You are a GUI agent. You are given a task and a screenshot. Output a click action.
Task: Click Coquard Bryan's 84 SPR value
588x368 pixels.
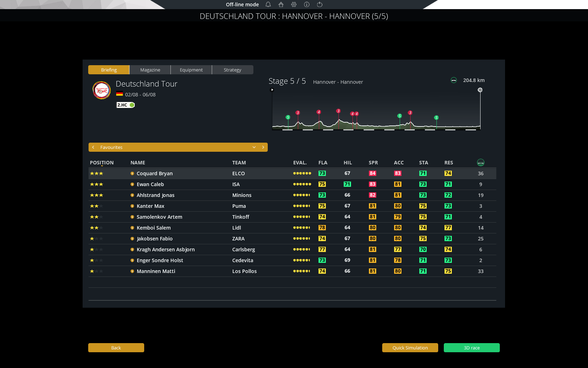click(x=372, y=173)
